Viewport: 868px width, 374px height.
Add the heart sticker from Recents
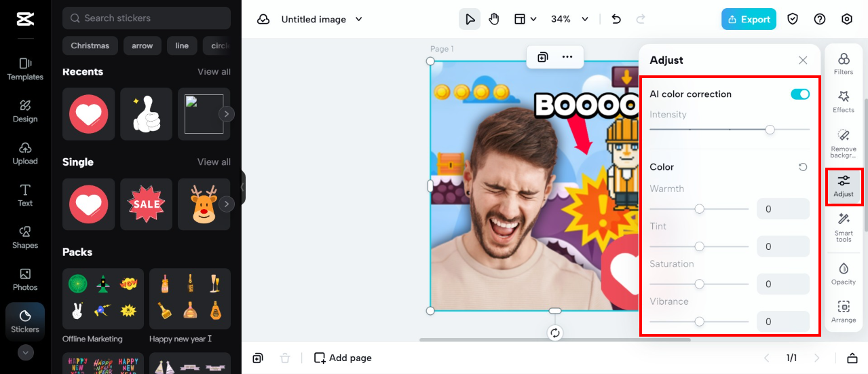88,114
